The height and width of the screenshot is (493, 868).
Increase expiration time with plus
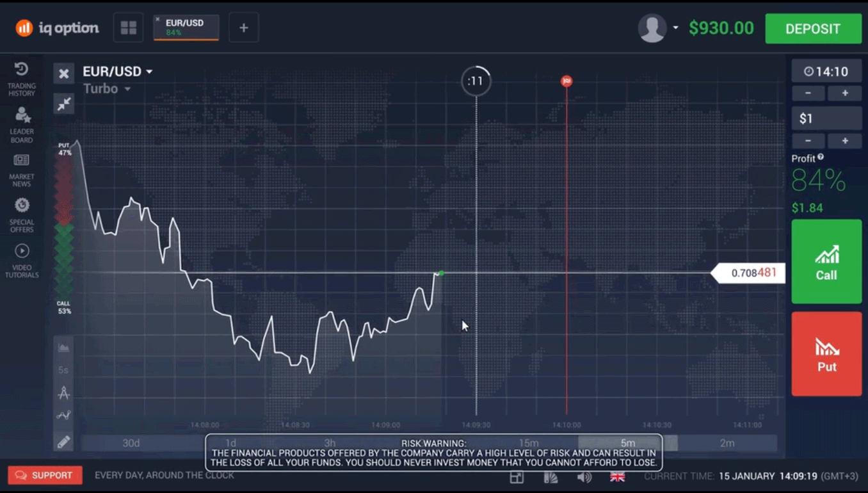845,93
